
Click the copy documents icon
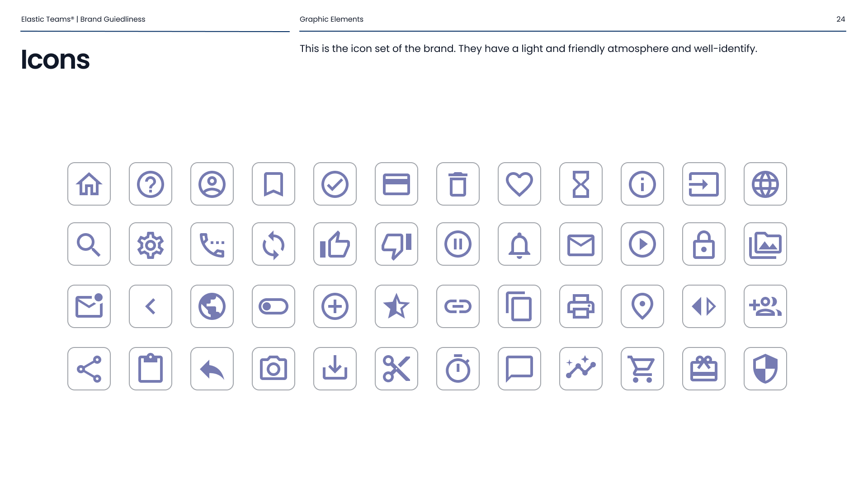tap(519, 306)
